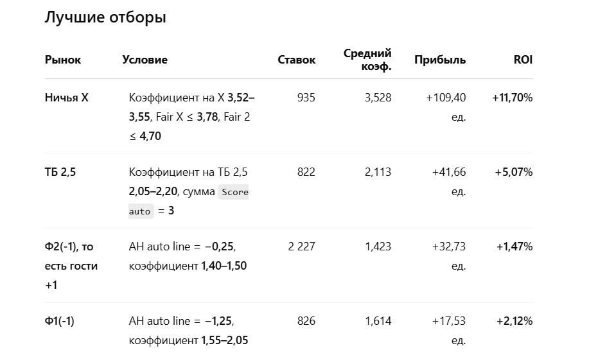Click the "AH auto line = −1,25" condition
Image resolution: width=589 pixels, height=364 pixels.
coord(181,321)
